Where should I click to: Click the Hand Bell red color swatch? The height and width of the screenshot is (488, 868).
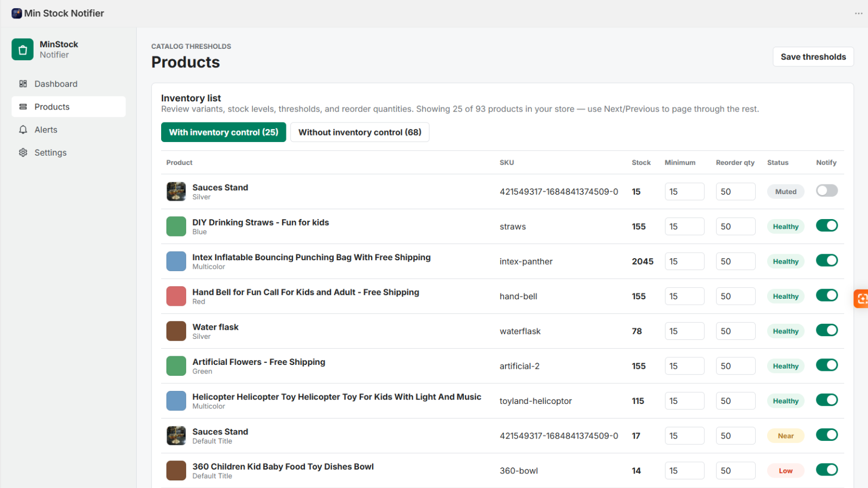pos(176,296)
